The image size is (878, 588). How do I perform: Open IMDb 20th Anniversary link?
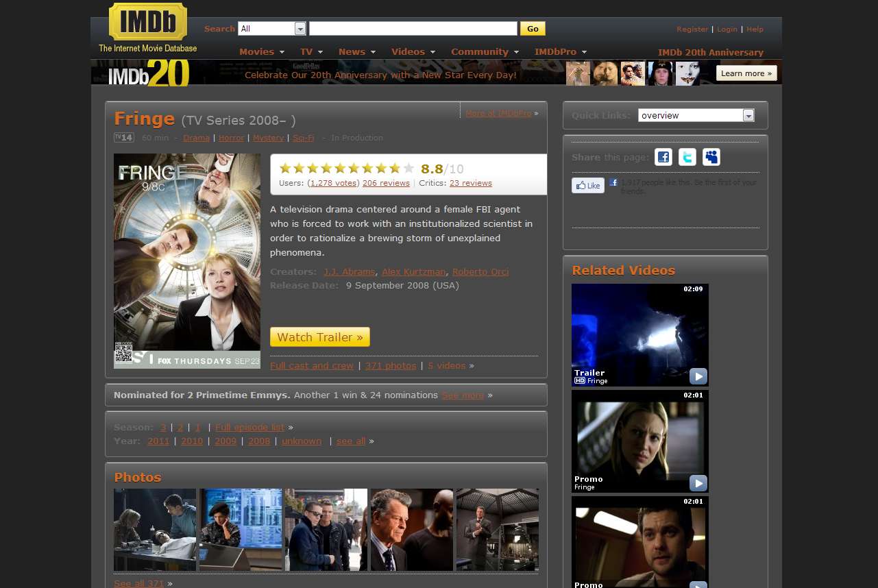point(711,52)
